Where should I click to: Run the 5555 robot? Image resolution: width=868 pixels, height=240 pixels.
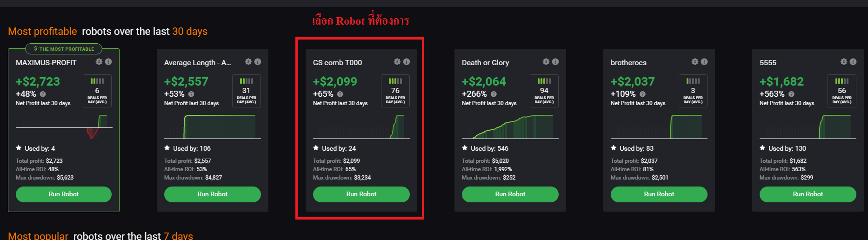pyautogui.click(x=808, y=194)
